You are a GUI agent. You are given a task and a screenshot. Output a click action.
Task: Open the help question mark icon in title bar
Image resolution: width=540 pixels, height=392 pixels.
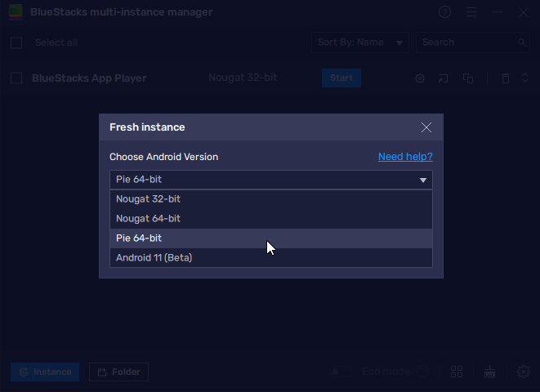pos(444,12)
